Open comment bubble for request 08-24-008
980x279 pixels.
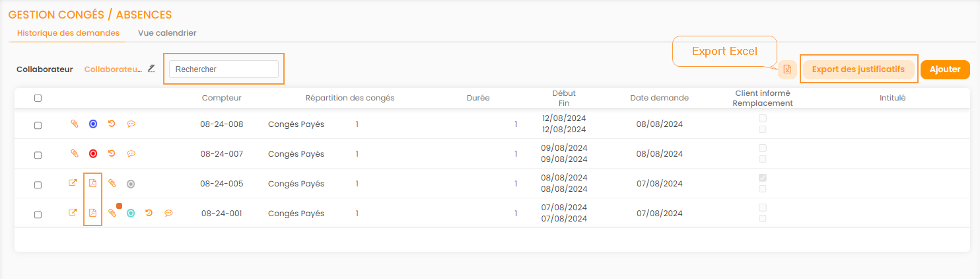click(x=131, y=124)
